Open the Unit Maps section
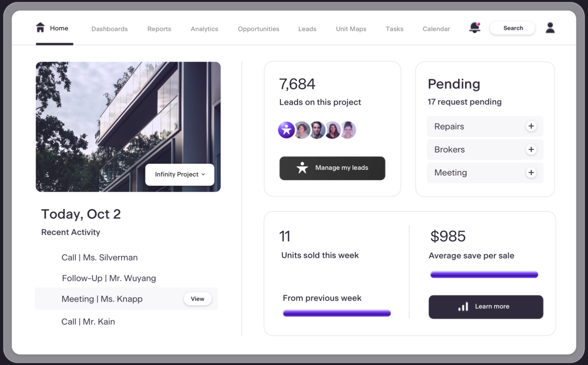 351,29
